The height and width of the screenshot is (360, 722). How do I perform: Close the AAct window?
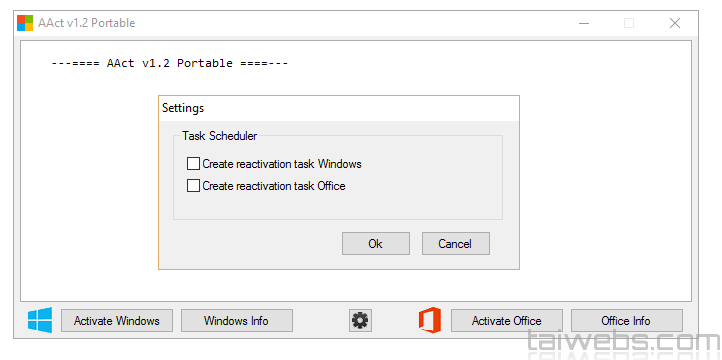[675, 23]
